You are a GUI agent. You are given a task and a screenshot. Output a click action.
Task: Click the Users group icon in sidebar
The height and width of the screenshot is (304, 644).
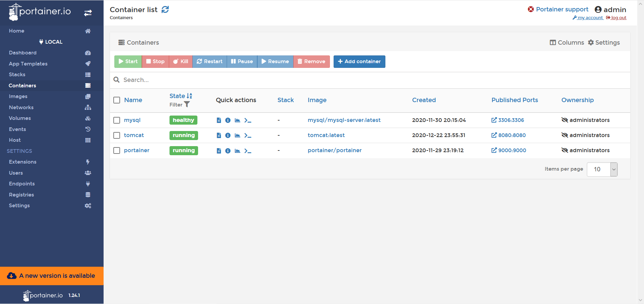coord(88,173)
